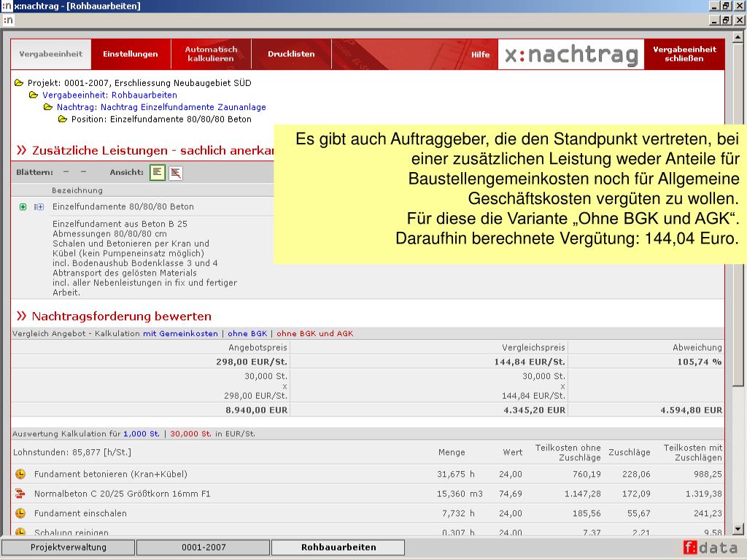Click the total 8.940,00 EUR cell
The width and height of the screenshot is (747, 560).
(256, 410)
